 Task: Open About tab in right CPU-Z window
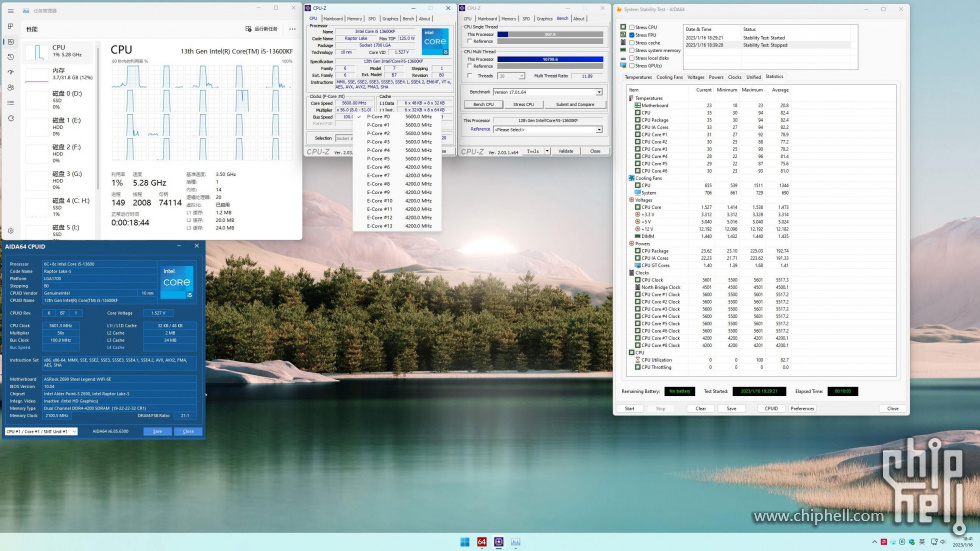pos(579,19)
